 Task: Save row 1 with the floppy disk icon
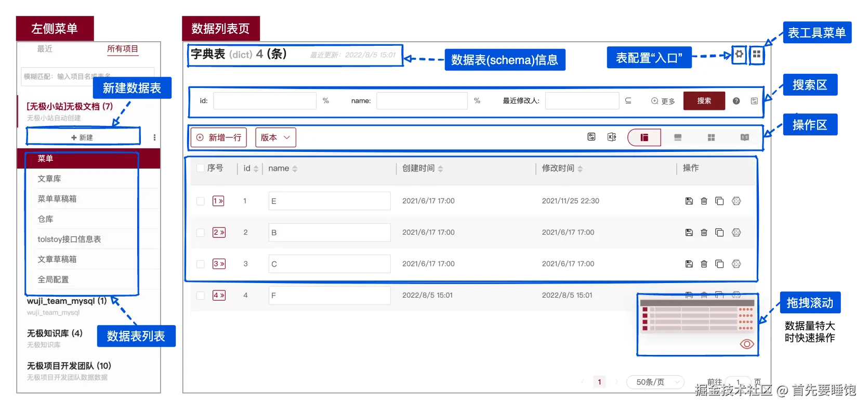[689, 201]
